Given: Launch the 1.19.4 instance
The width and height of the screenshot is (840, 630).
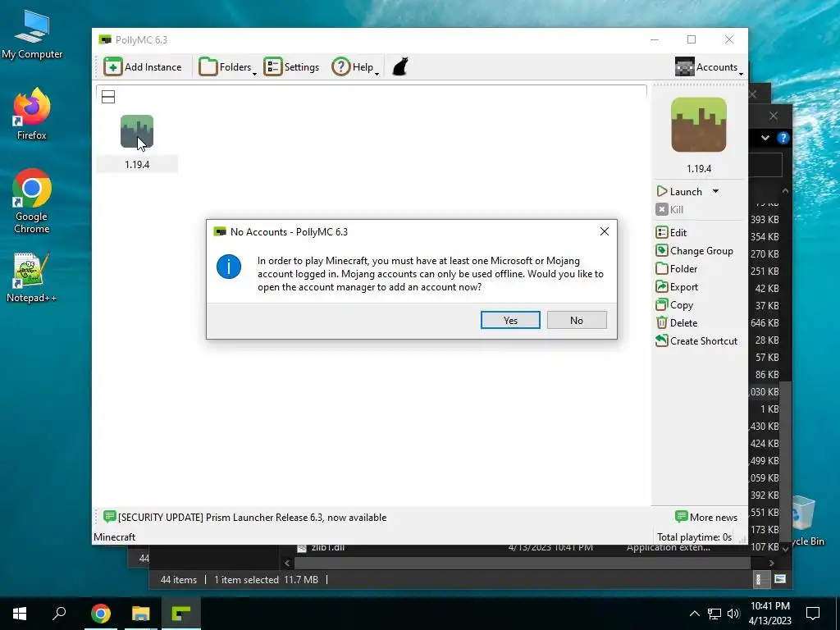Looking at the screenshot, I should point(679,192).
